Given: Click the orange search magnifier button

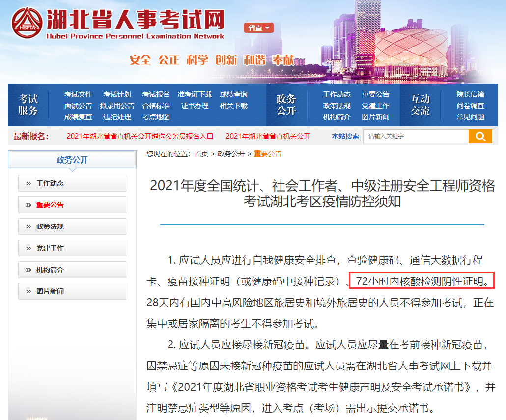Looking at the screenshot, I should pos(480,136).
